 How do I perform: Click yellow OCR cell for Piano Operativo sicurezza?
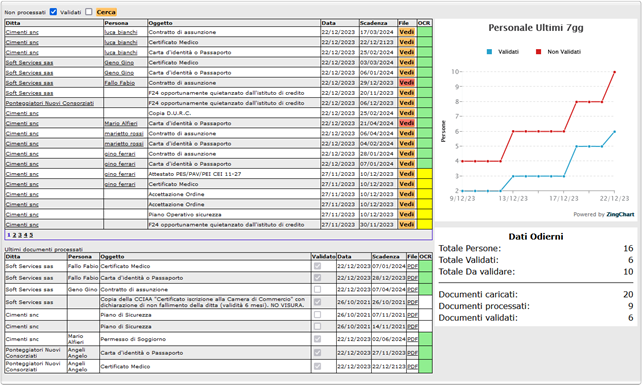click(425, 214)
